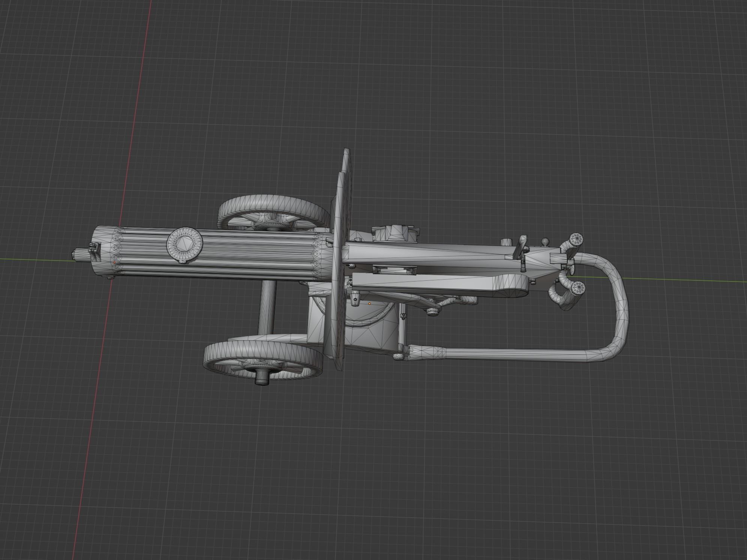Click the upper spade grip handle

pos(572,244)
